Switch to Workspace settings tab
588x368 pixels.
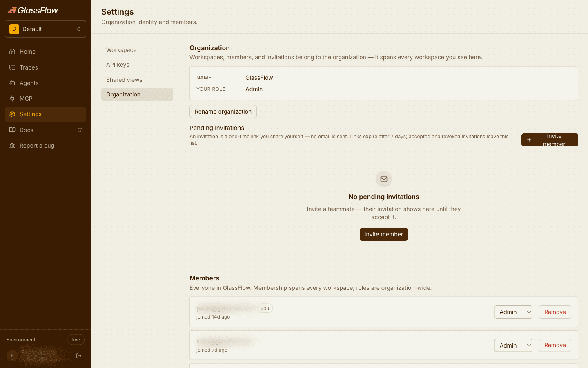(x=137, y=50)
